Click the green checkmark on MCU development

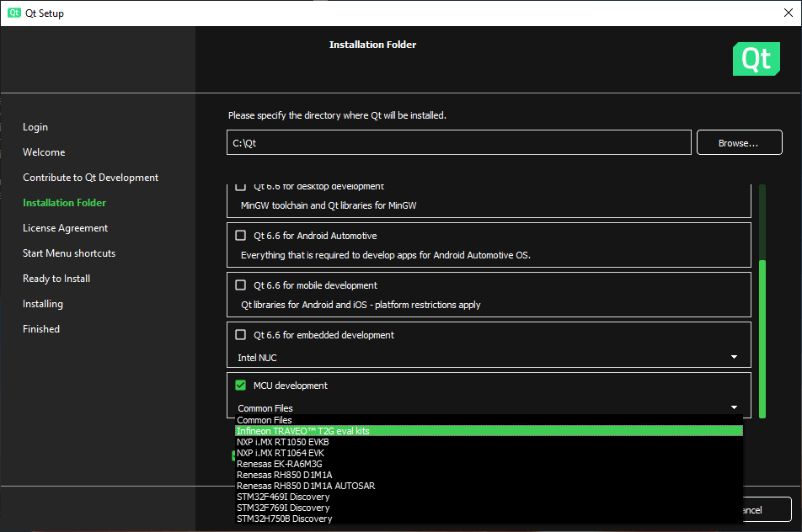coord(240,385)
